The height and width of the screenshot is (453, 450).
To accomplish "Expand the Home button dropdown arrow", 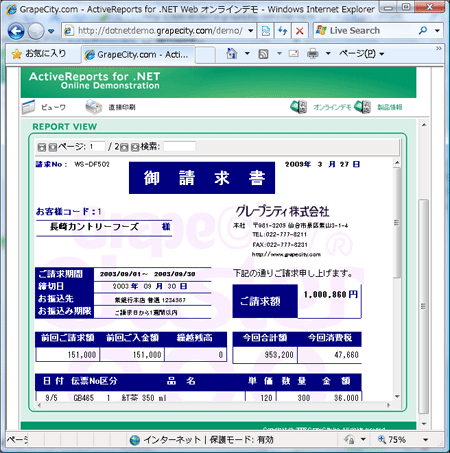I will 247,53.
